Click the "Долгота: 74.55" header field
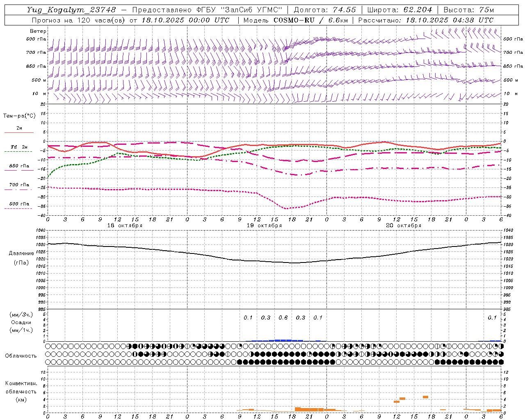This screenshot has width=525, height=420. (325, 10)
